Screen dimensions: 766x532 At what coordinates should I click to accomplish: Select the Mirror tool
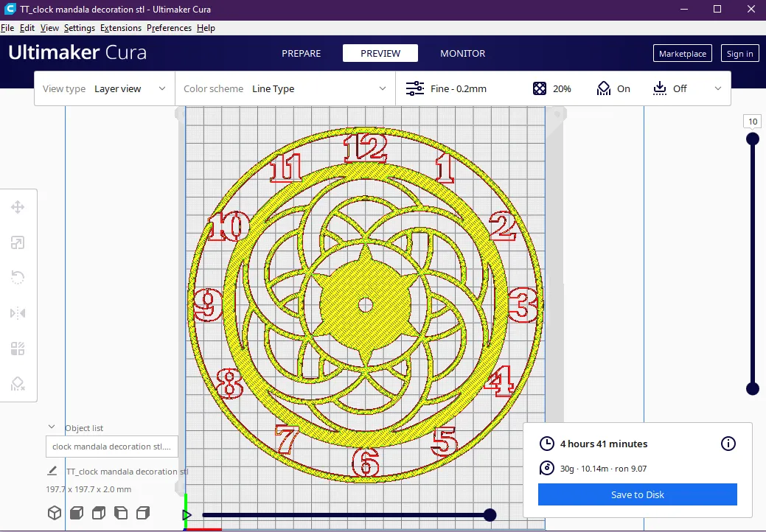coord(18,312)
